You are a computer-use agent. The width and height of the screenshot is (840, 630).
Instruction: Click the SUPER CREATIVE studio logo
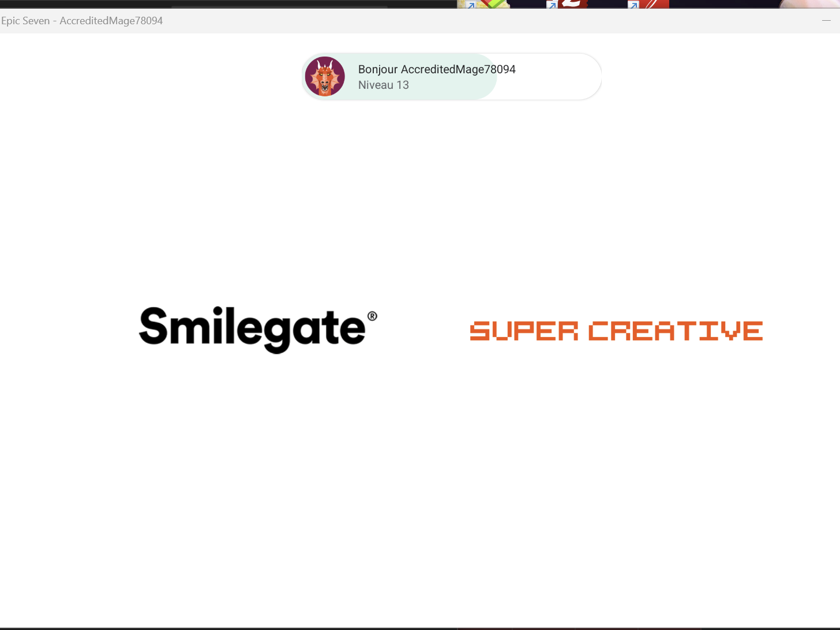tap(616, 330)
